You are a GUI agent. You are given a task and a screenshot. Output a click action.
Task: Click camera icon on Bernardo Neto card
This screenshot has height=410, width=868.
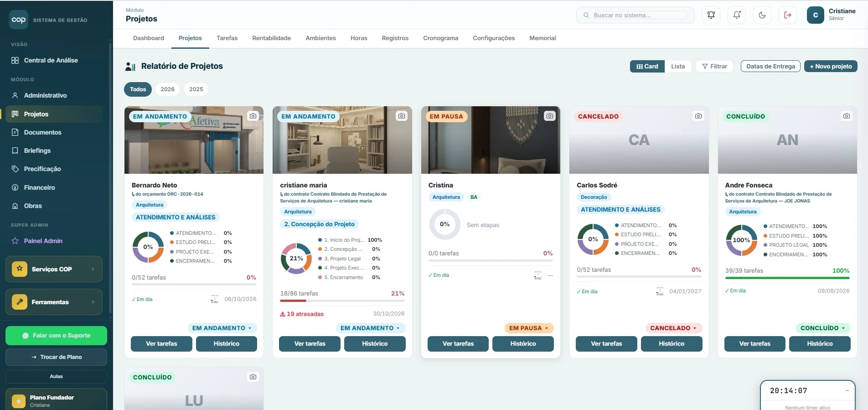[x=253, y=116]
